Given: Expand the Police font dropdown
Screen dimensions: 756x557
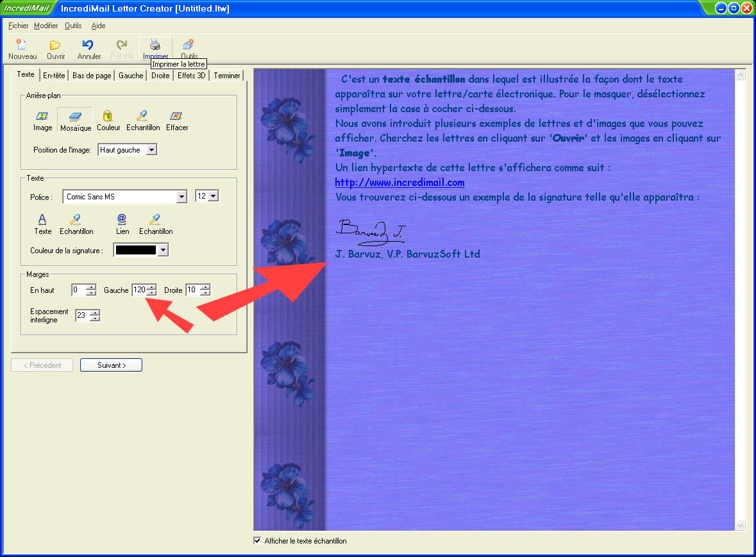Looking at the screenshot, I should click(181, 197).
